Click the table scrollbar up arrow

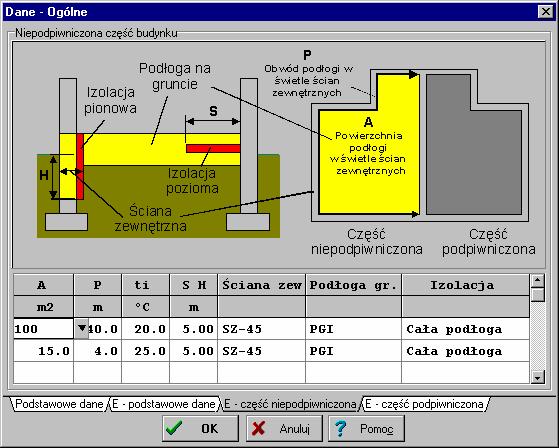537,280
